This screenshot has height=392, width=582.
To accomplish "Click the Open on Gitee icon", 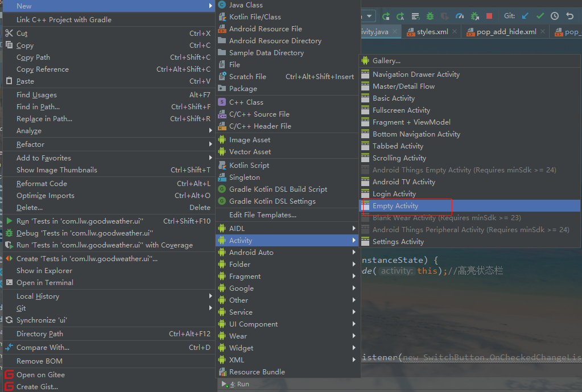I will pyautogui.click(x=9, y=374).
